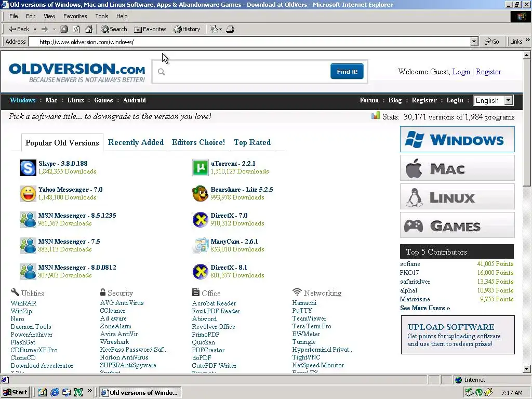Open the Edit menu

[x=31, y=16]
